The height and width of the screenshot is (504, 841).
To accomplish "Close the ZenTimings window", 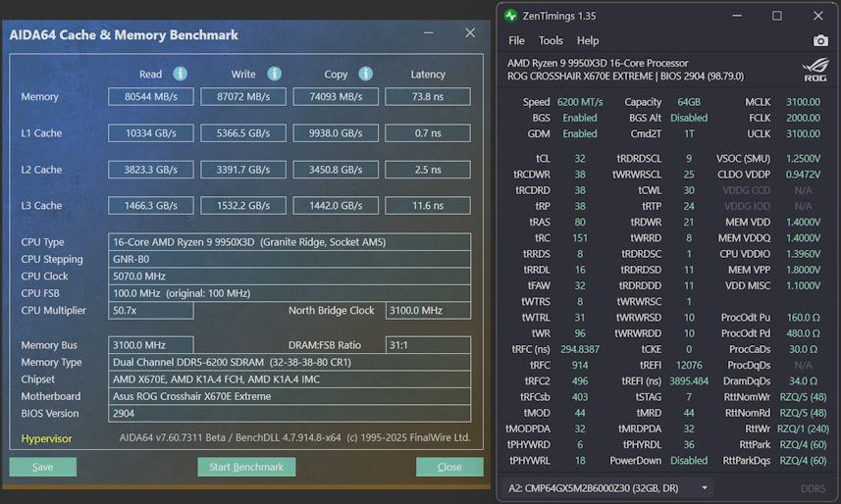I will [817, 16].
